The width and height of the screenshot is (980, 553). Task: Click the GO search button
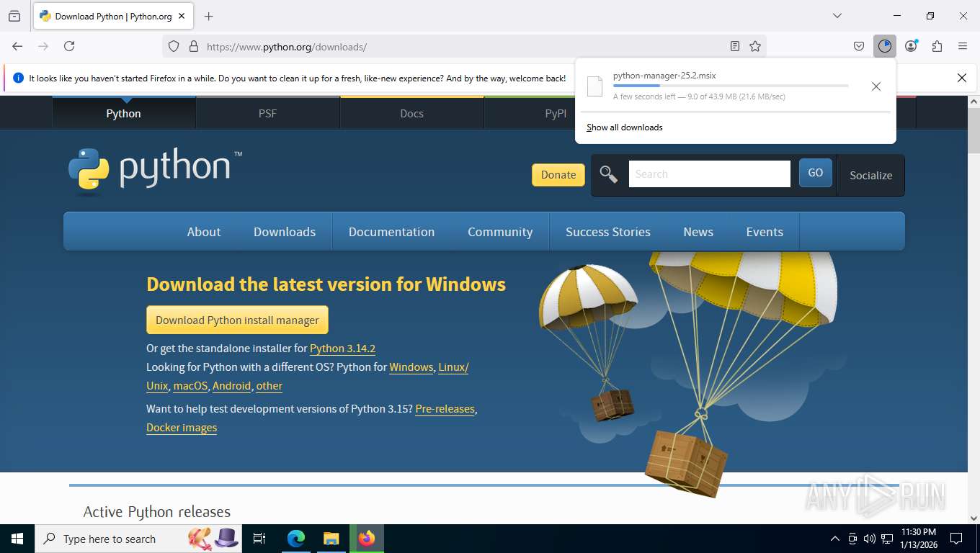(816, 173)
